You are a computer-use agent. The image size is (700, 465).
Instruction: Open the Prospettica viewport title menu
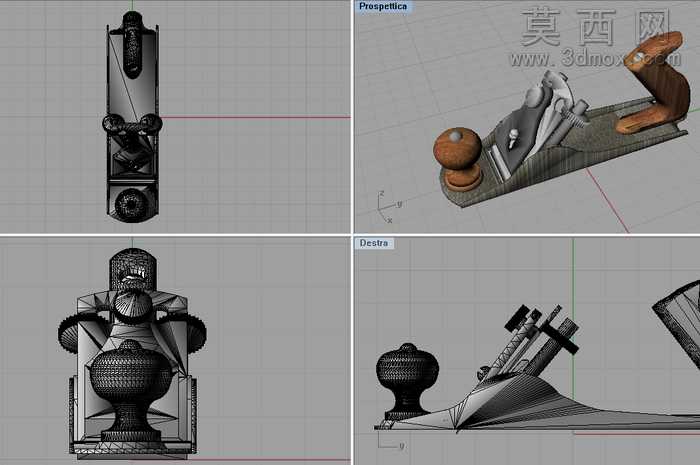(x=383, y=7)
